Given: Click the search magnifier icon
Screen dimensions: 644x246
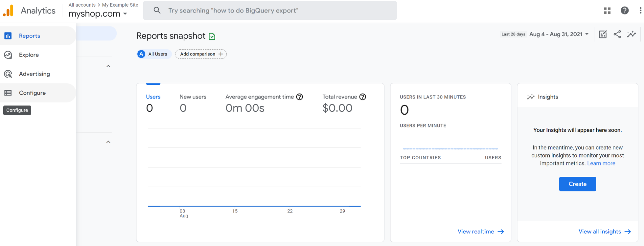Looking at the screenshot, I should click(x=157, y=11).
